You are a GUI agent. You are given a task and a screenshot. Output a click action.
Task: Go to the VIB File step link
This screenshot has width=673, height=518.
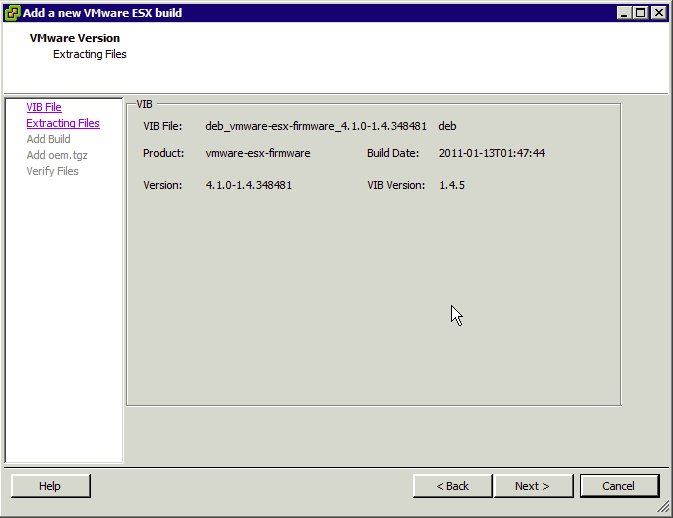tap(44, 107)
